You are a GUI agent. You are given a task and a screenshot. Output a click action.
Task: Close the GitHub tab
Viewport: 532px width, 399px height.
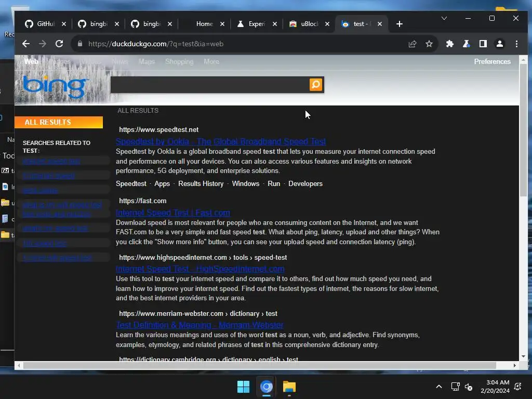coord(64,24)
